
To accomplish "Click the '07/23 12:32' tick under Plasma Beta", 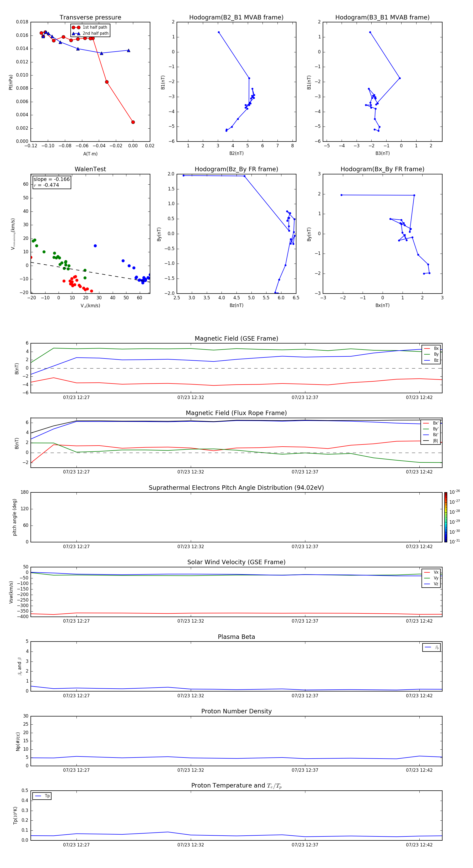I will tap(191, 695).
